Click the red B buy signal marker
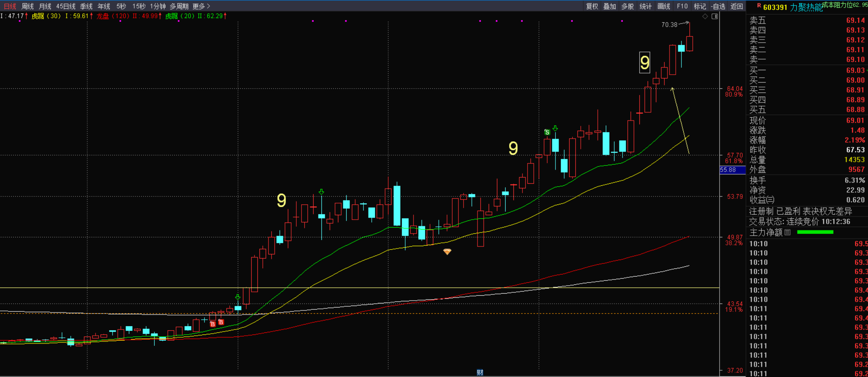 pos(213,324)
